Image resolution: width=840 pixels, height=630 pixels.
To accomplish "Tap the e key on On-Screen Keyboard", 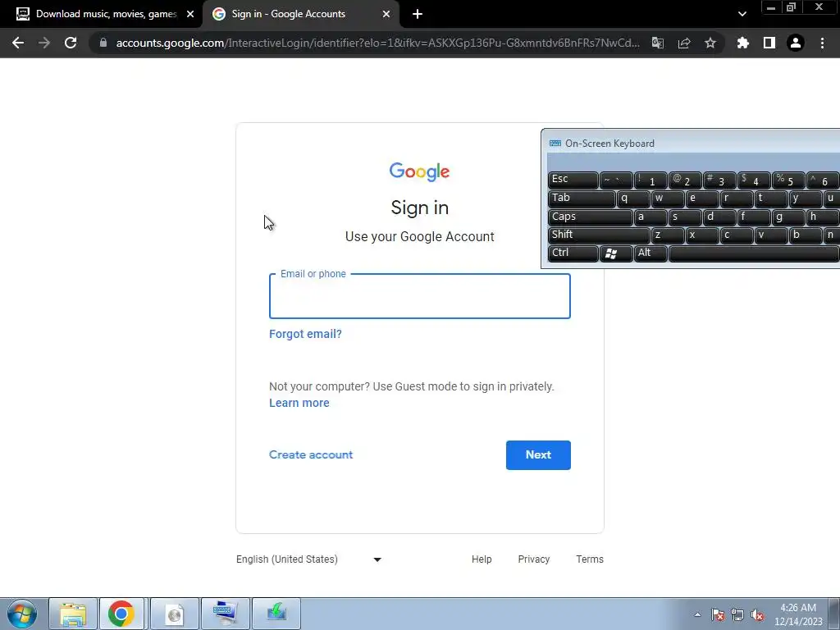I will point(702,199).
